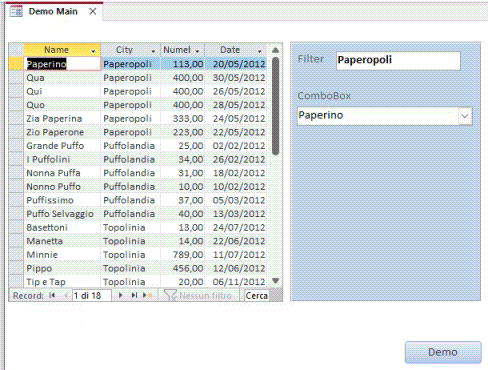Select the Tip e Tap cell

62,282
